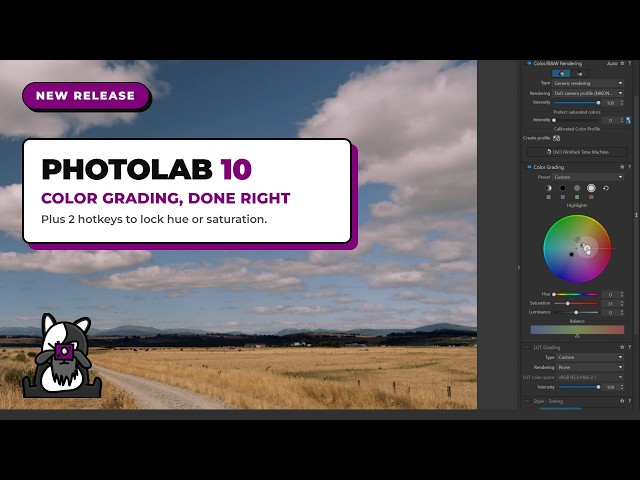
Task: Click the LUT Intensity value stepper
Action: tap(622, 387)
